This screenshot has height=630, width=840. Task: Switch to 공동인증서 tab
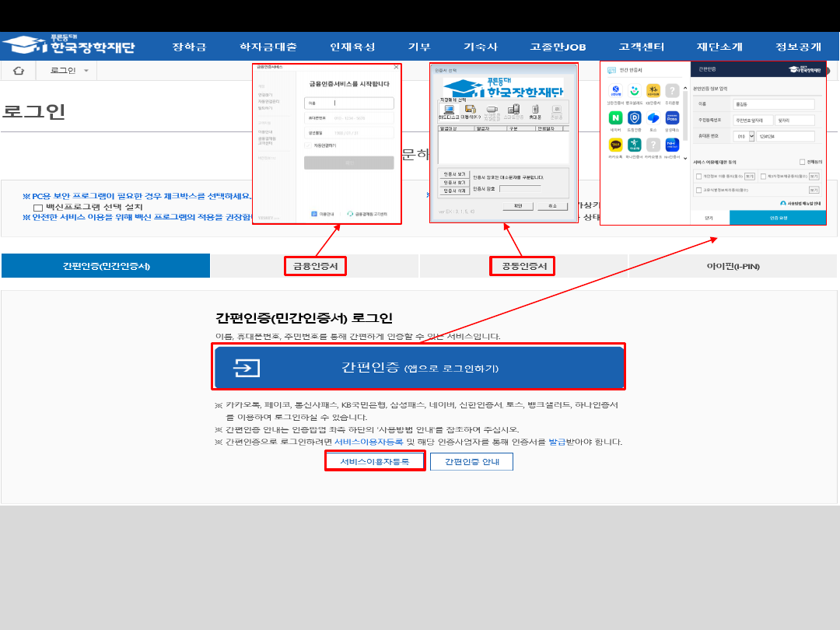pos(524,266)
